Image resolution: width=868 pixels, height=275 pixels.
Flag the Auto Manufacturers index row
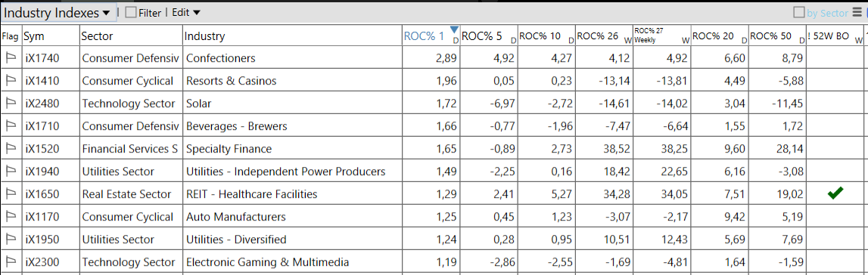(11, 217)
